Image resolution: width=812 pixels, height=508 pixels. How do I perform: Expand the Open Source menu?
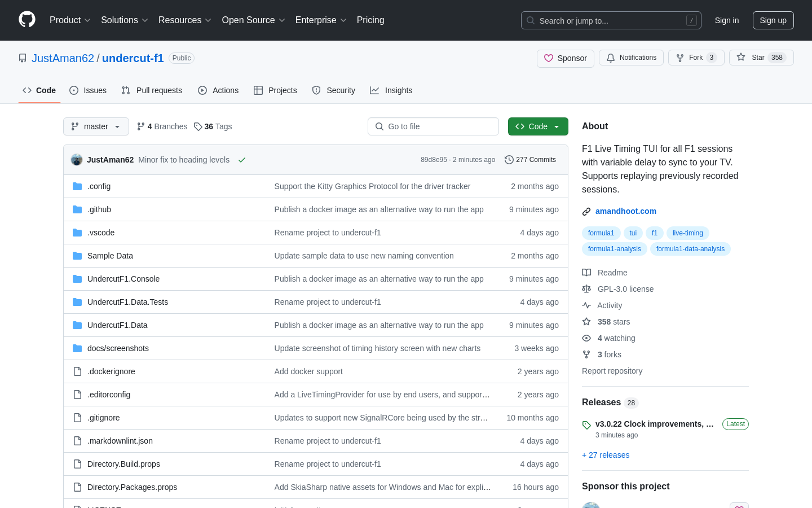[x=254, y=20]
